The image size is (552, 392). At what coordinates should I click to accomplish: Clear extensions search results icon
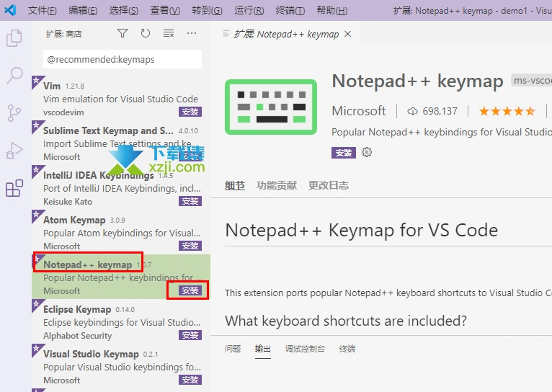(x=169, y=33)
